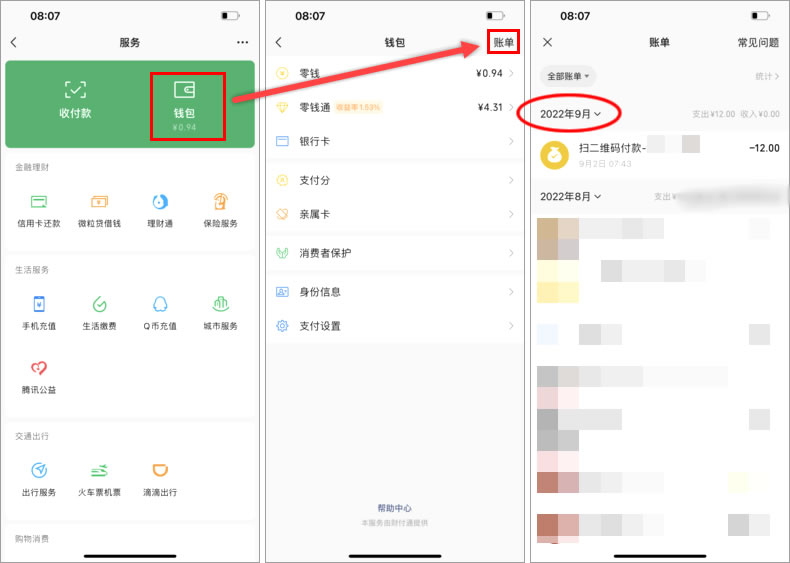790x563 pixels.
Task: Tap the 金融理财 section heading
Action: [32, 167]
